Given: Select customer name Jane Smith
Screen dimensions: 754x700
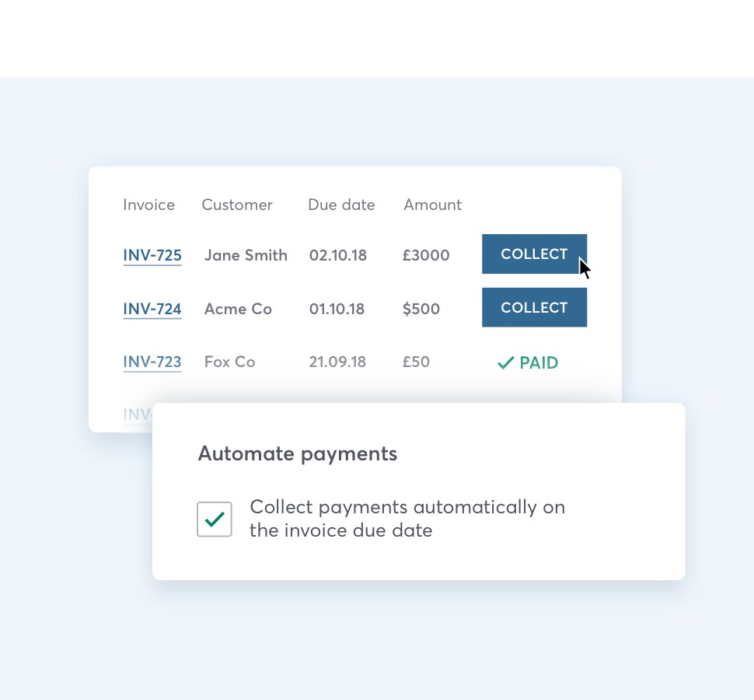Looking at the screenshot, I should coord(246,255).
